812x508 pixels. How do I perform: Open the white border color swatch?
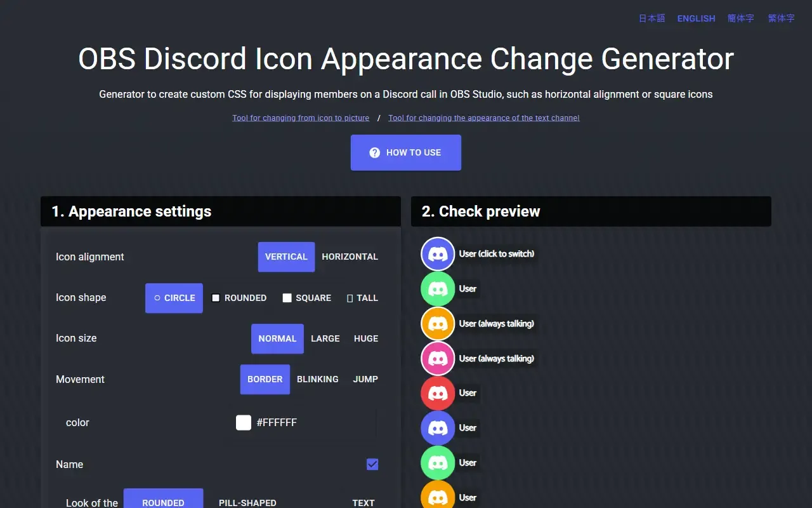coord(244,422)
